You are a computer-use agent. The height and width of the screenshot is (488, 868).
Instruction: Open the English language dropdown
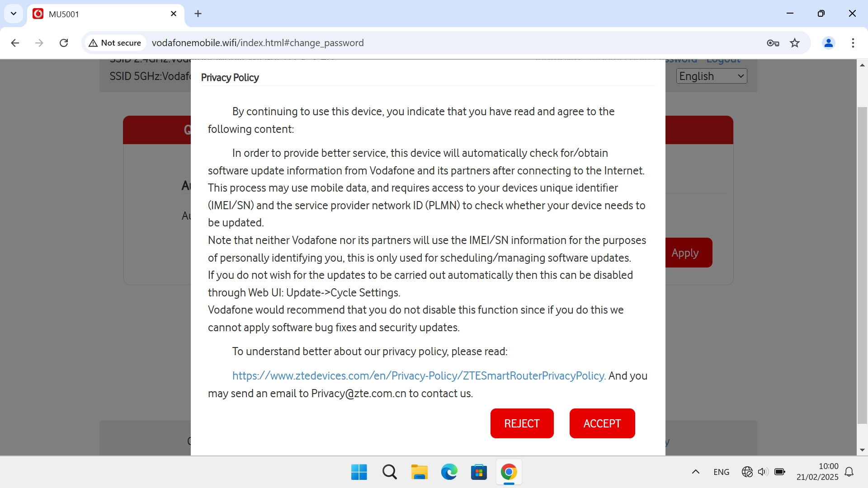pos(711,76)
